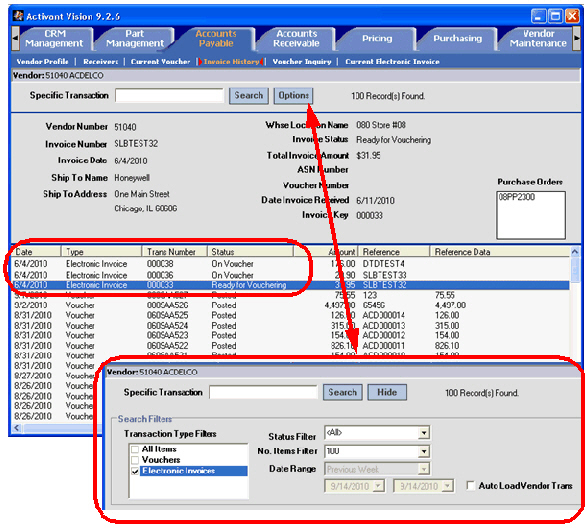Select the voucher row 0609AA522
This screenshot has height=528, width=587.
point(291,345)
